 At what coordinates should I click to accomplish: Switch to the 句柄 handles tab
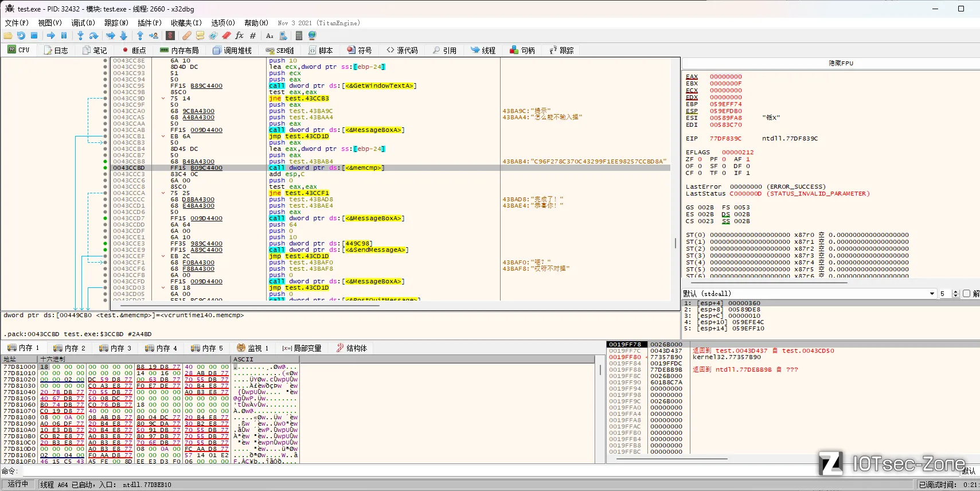click(523, 50)
